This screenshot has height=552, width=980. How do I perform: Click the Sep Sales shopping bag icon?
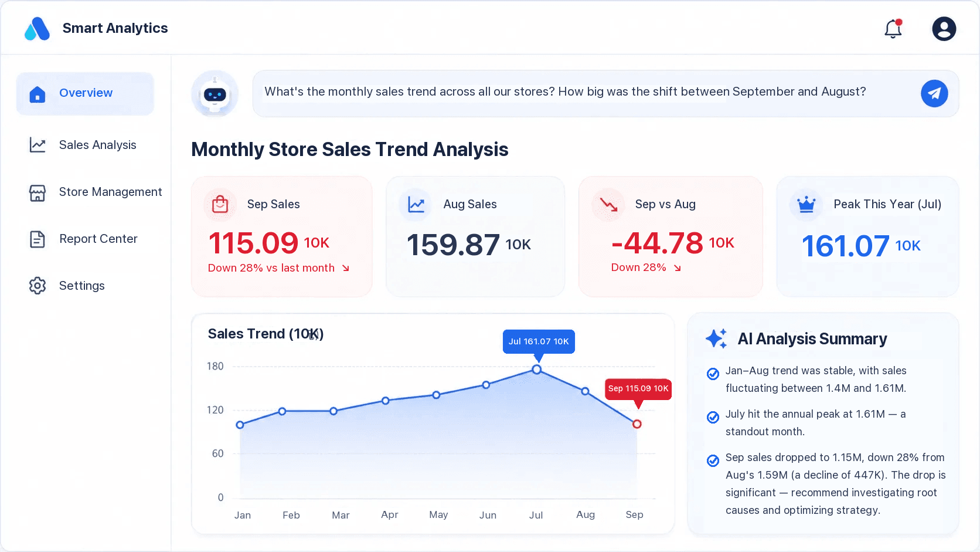click(x=220, y=204)
